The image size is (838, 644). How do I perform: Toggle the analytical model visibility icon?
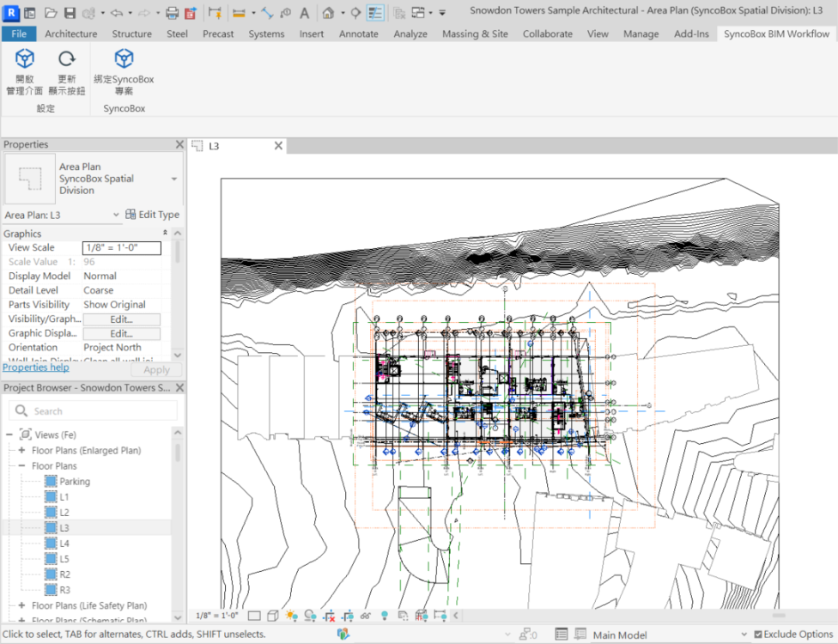click(x=422, y=616)
